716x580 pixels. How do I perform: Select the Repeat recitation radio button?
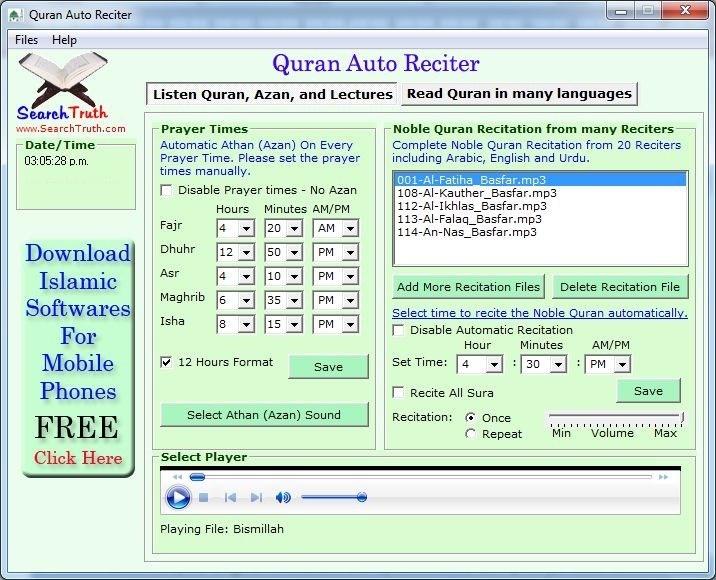pos(470,433)
